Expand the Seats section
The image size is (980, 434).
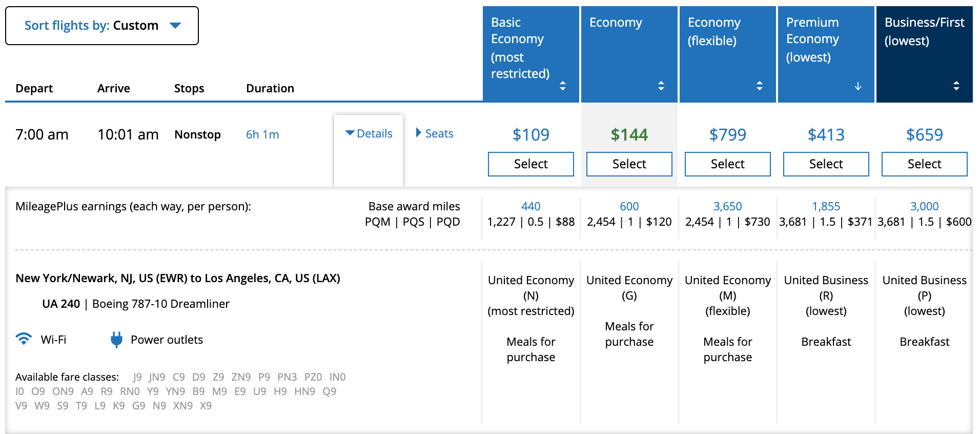[x=435, y=133]
